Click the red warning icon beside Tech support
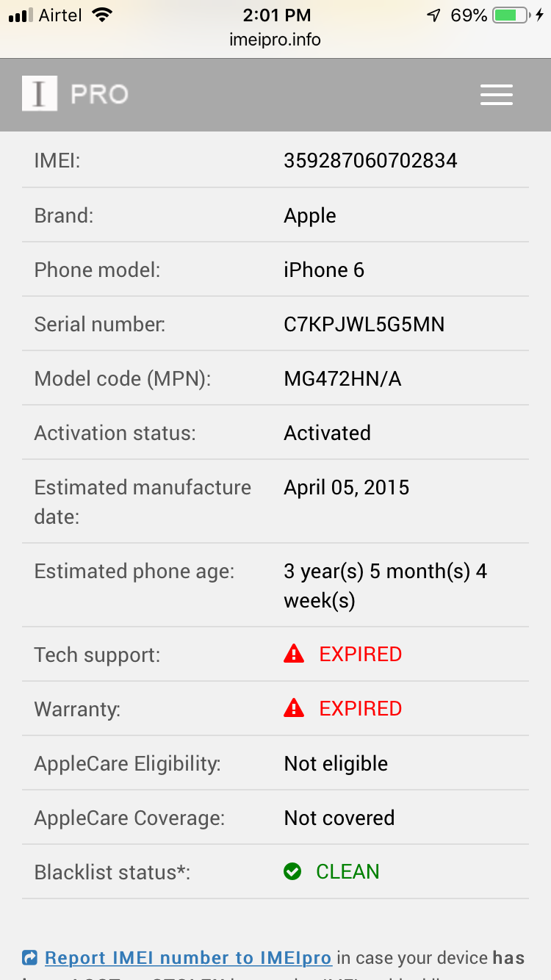Viewport: 551px width, 980px height. tap(294, 654)
